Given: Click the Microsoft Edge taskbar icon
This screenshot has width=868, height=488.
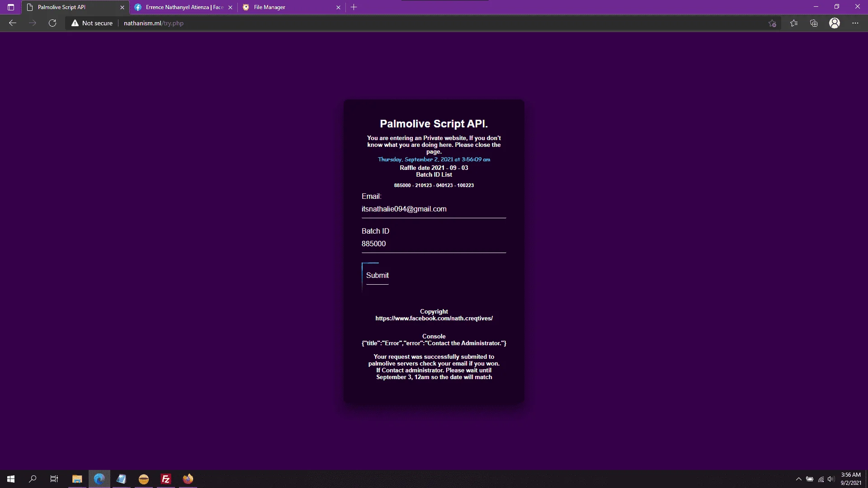Looking at the screenshot, I should (x=99, y=479).
